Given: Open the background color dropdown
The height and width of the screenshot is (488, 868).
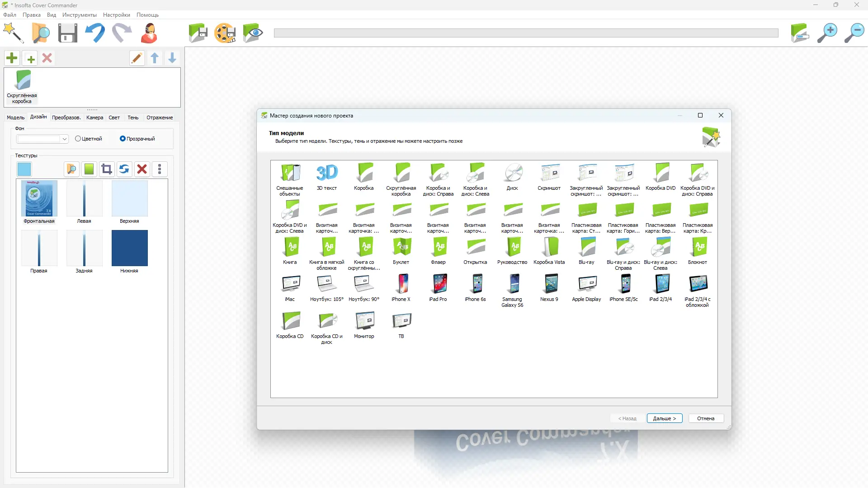Looking at the screenshot, I should point(65,139).
